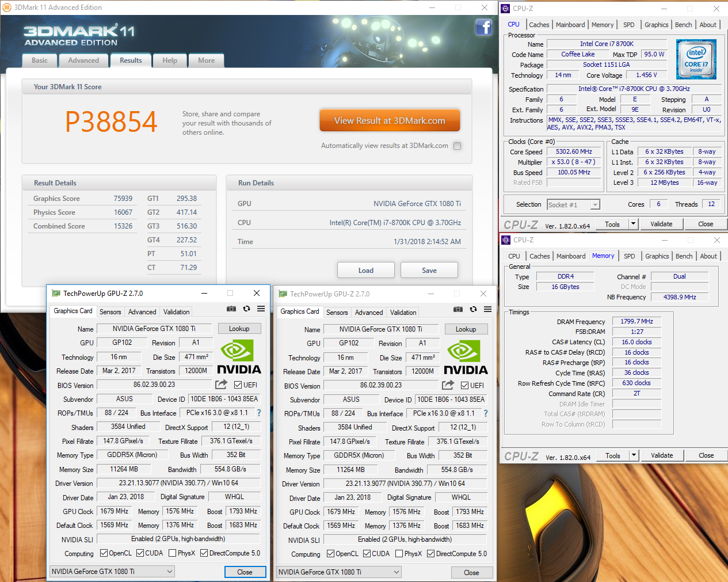The image size is (728, 582).
Task: Toggle OpenCL checkbox in left GPU-Z
Action: 104,553
